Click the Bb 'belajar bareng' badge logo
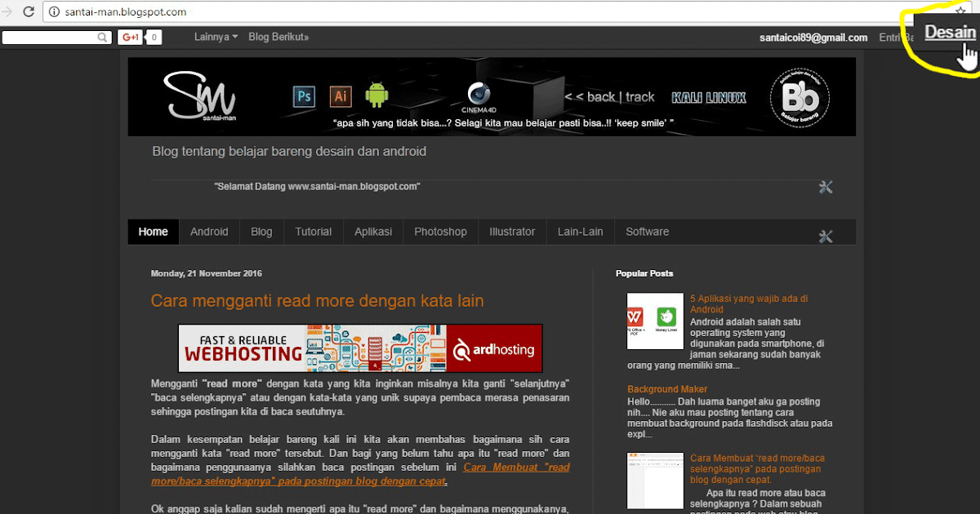Screen dimensions: 980x514 click(799, 98)
